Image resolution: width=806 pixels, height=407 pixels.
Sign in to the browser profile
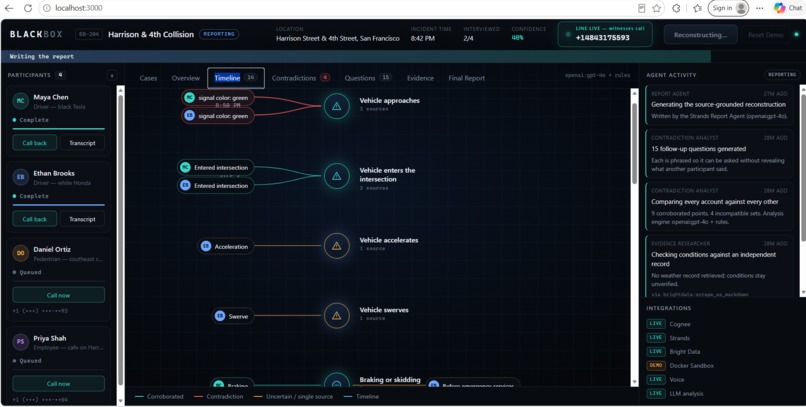[x=728, y=8]
